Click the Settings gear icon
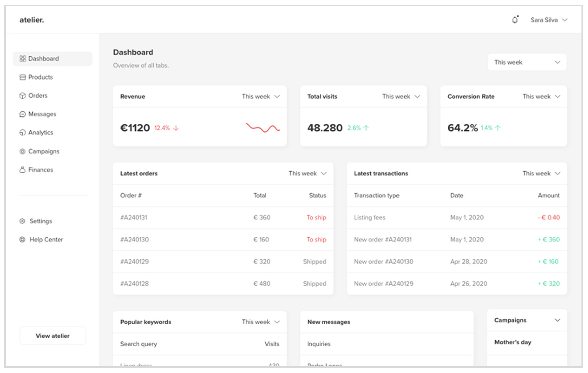Screen dimensions: 588x373 pyautogui.click(x=22, y=221)
